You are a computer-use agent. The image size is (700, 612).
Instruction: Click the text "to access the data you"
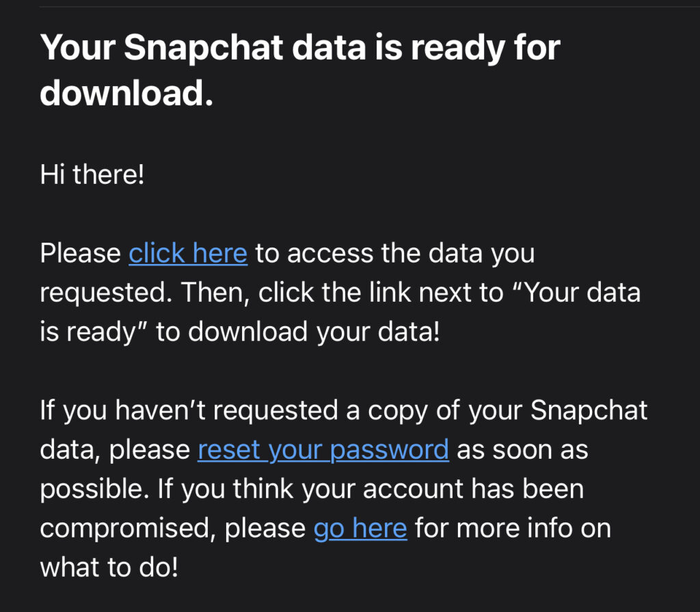pos(395,254)
